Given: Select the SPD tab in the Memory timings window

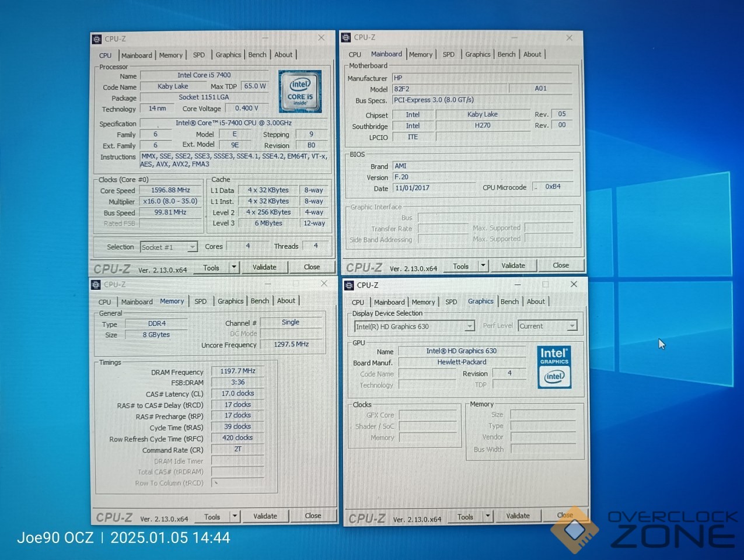Looking at the screenshot, I should coord(201,302).
